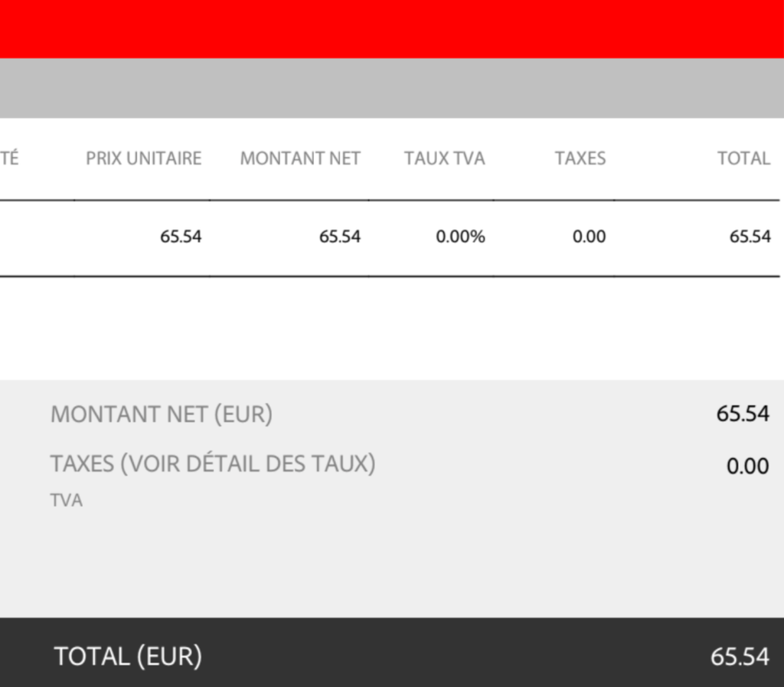Select the 0.00 taxes cell in the row
Image resolution: width=784 pixels, height=687 pixels.
(589, 237)
